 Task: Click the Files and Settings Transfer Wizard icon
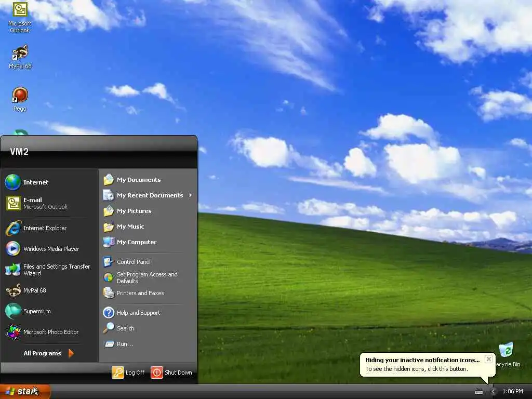13,270
